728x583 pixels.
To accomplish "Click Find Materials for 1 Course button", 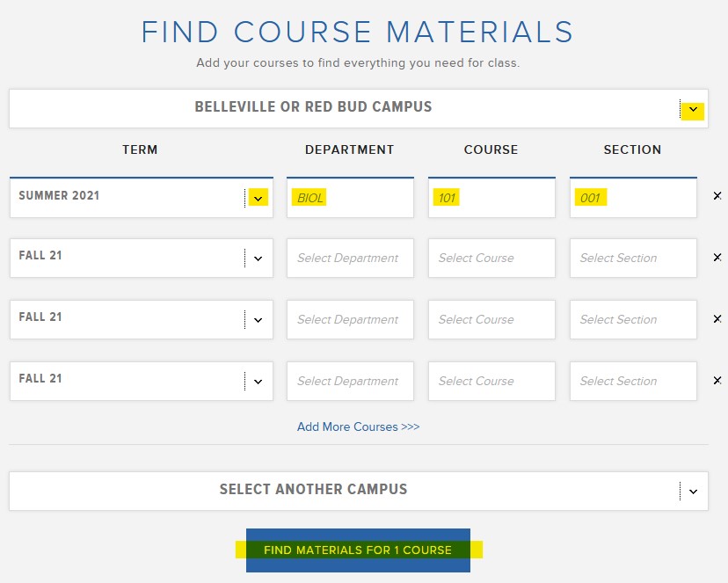I will 358,550.
